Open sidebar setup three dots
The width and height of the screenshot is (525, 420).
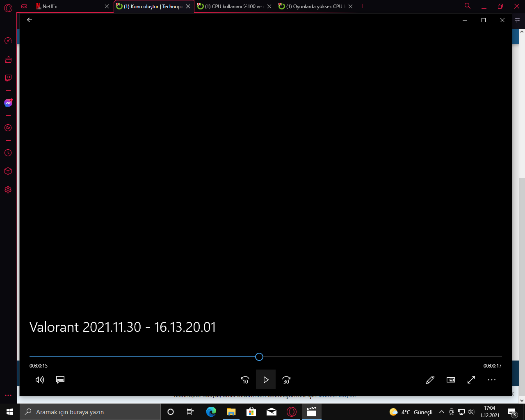pyautogui.click(x=8, y=395)
